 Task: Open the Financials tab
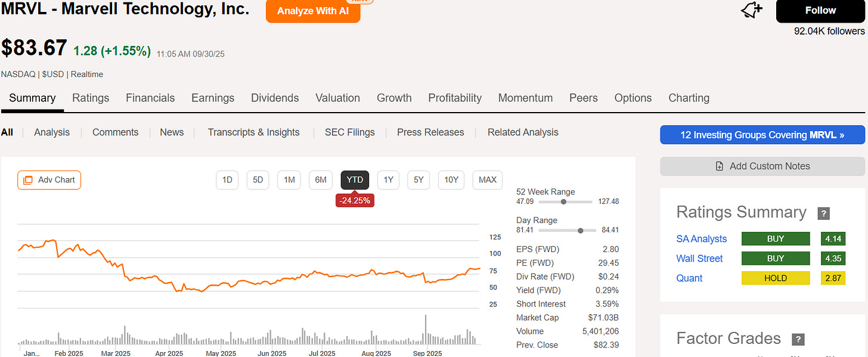click(x=150, y=98)
